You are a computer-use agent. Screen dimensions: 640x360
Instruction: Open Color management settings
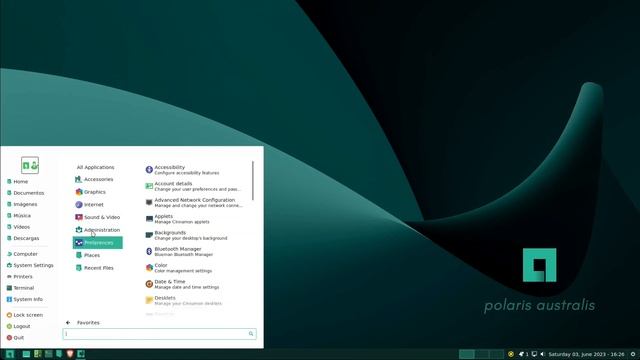point(178,268)
